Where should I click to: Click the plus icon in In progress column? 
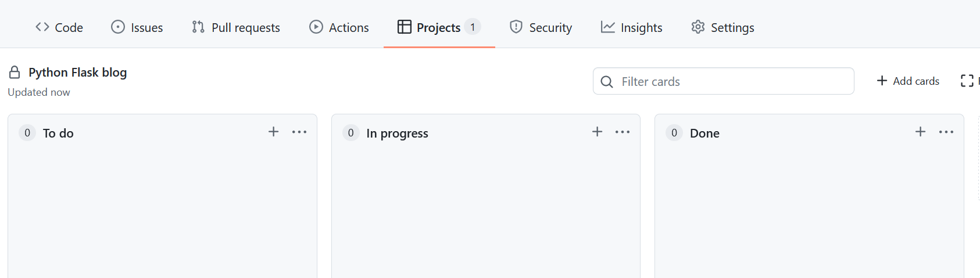597,132
